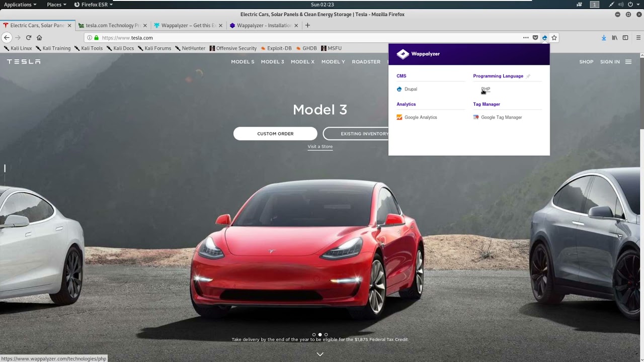Viewport: 644px width, 362px height.
Task: Open the Offensive Security bookmark
Action: [233, 48]
